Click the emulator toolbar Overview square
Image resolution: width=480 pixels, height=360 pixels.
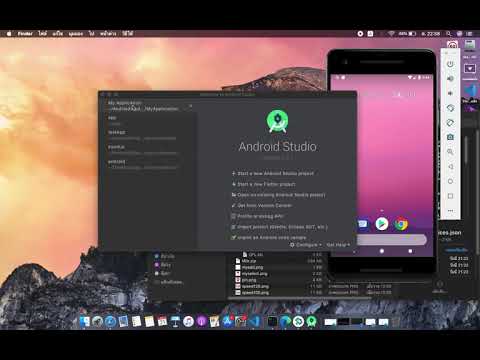click(450, 196)
